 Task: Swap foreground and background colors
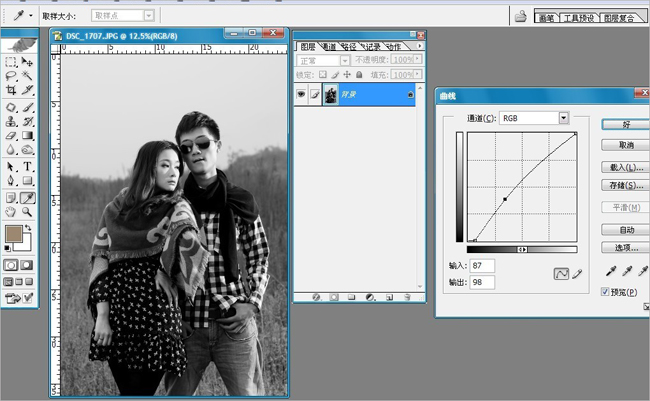[28, 228]
